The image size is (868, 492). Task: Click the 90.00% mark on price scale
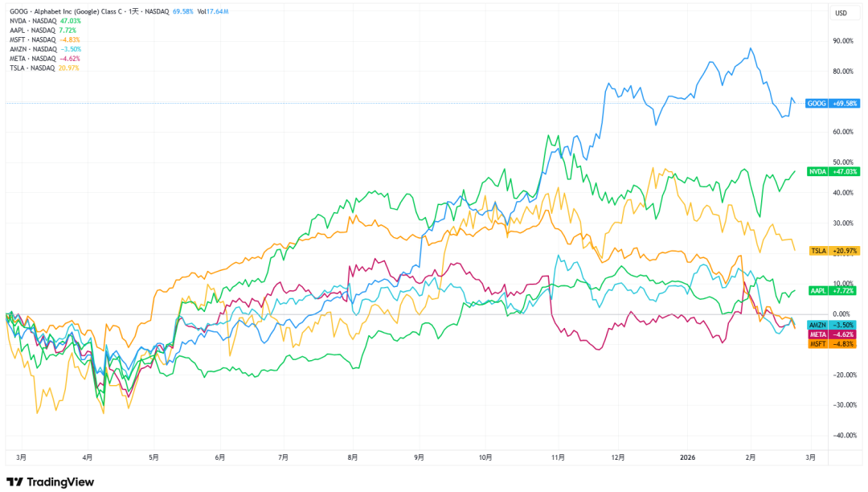[x=842, y=41]
